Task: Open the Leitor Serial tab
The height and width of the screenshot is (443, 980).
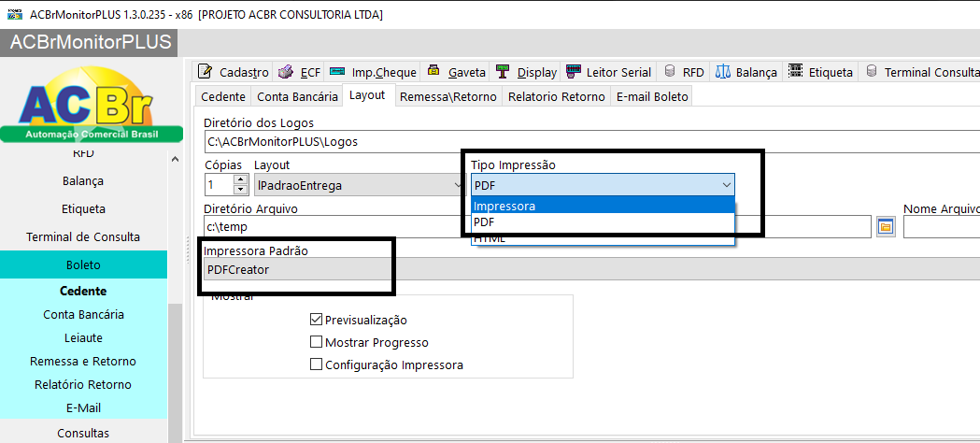Action: (608, 72)
